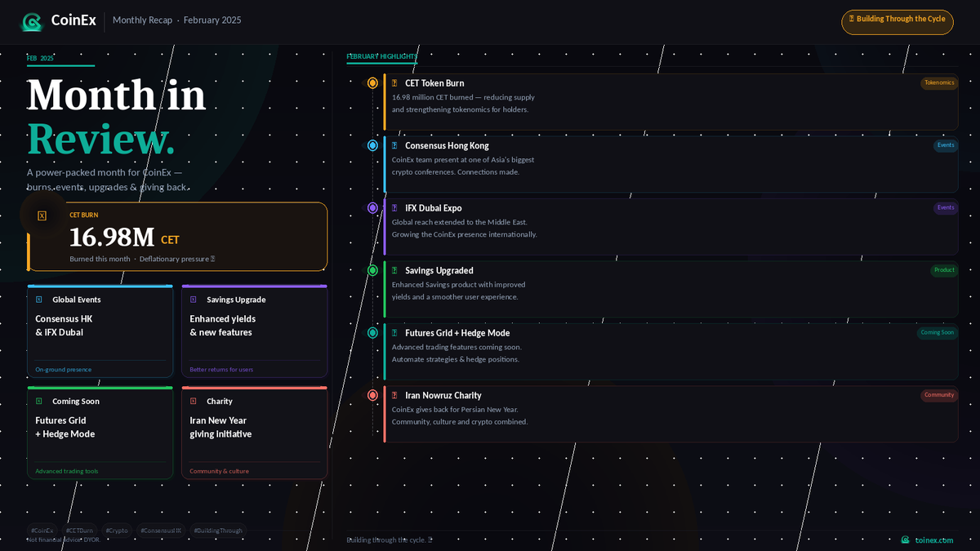Click the Savings Upgrade card icon
The height and width of the screenshot is (551, 980).
point(194,300)
